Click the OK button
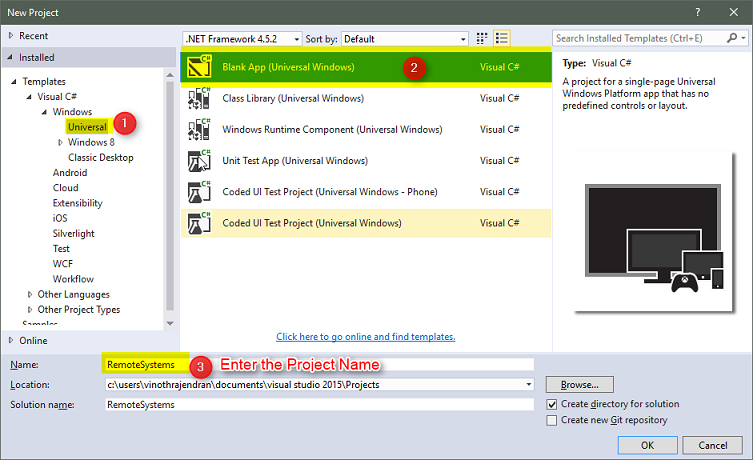Viewport: 753px width, 460px height. coord(647,445)
